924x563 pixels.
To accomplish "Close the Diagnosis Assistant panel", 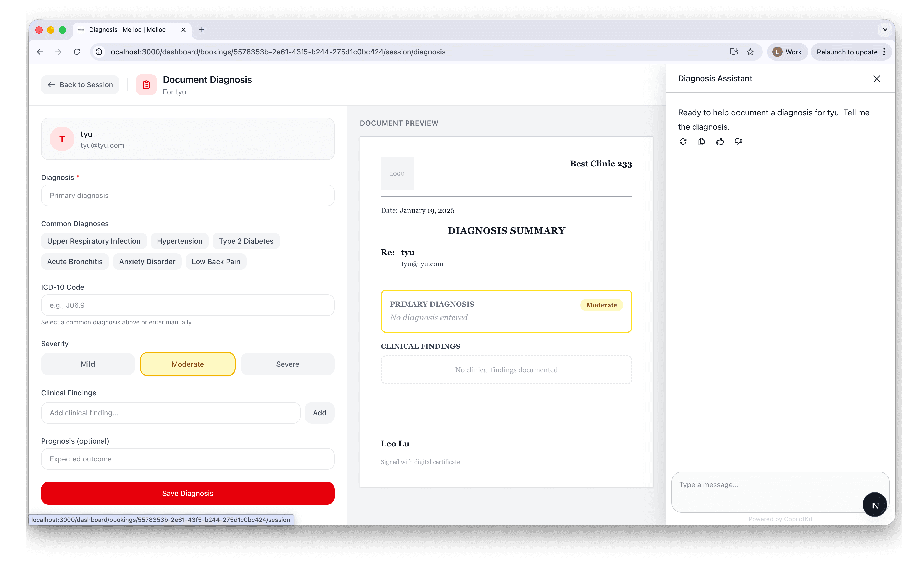I will pos(877,78).
